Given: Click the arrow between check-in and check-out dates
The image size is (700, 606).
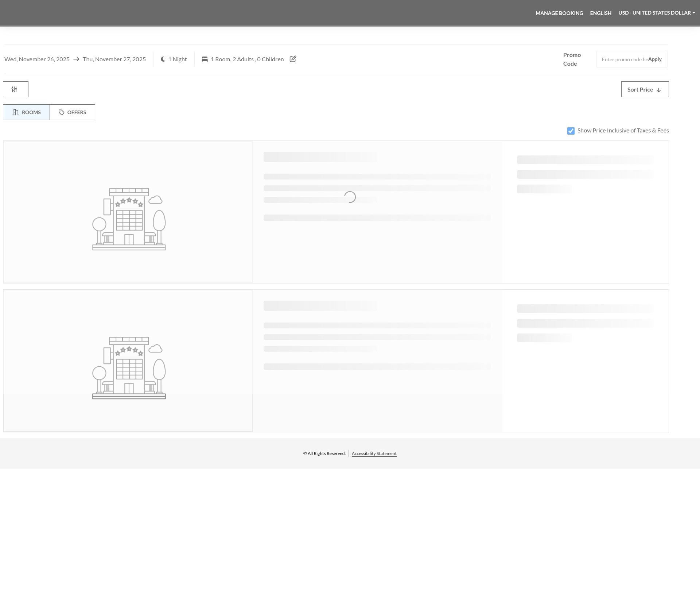Looking at the screenshot, I should pos(76,59).
